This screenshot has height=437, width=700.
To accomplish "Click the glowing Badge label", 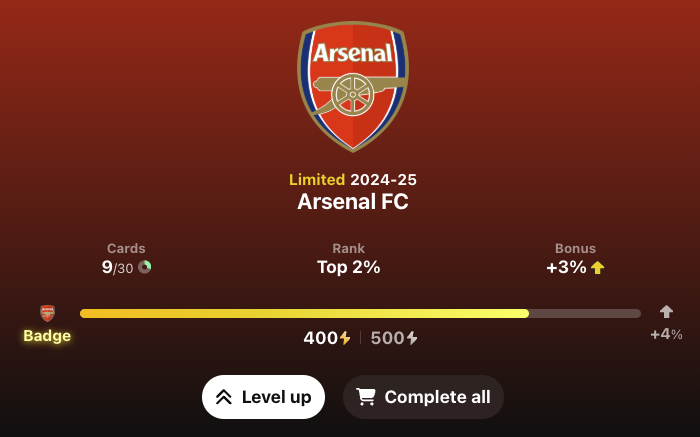I will pyautogui.click(x=47, y=336).
